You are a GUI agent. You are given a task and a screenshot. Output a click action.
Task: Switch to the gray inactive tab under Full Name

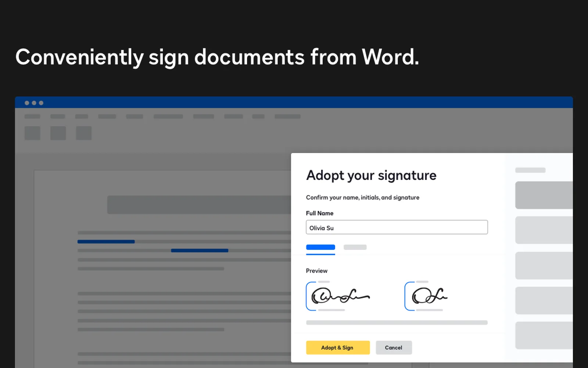(x=355, y=247)
